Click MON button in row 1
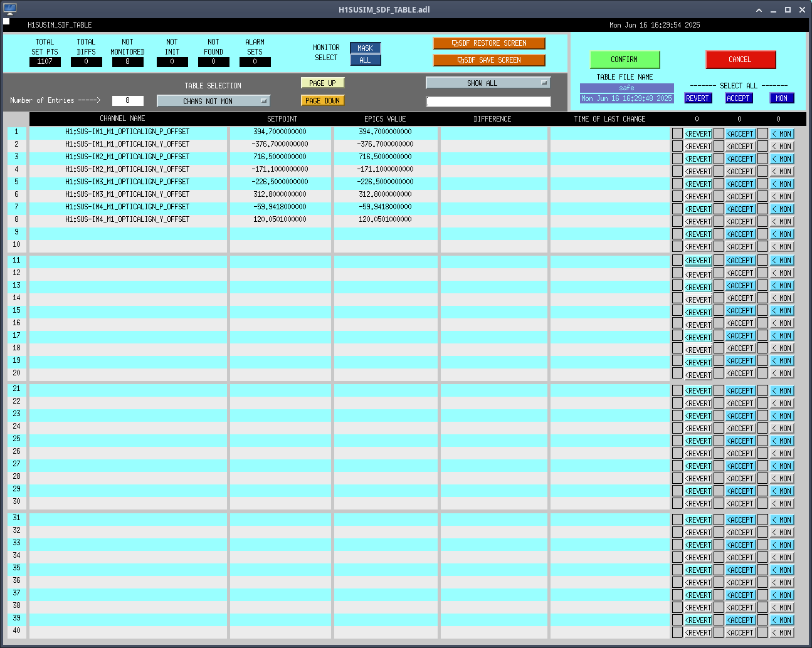The width and height of the screenshot is (812, 648). 782,133
